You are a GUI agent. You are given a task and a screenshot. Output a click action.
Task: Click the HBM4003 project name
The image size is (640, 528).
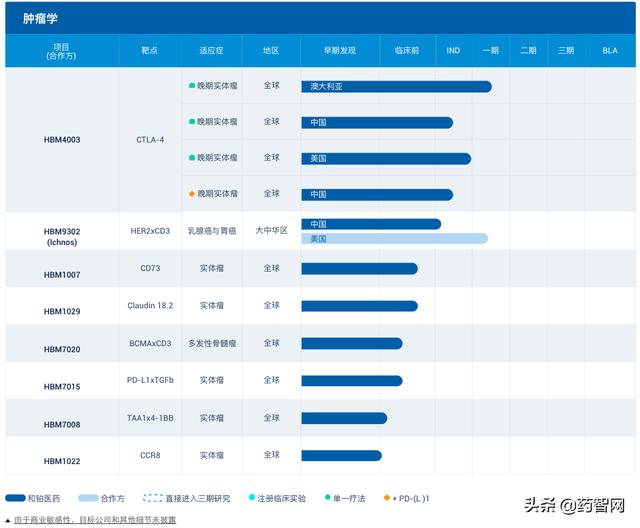click(62, 140)
